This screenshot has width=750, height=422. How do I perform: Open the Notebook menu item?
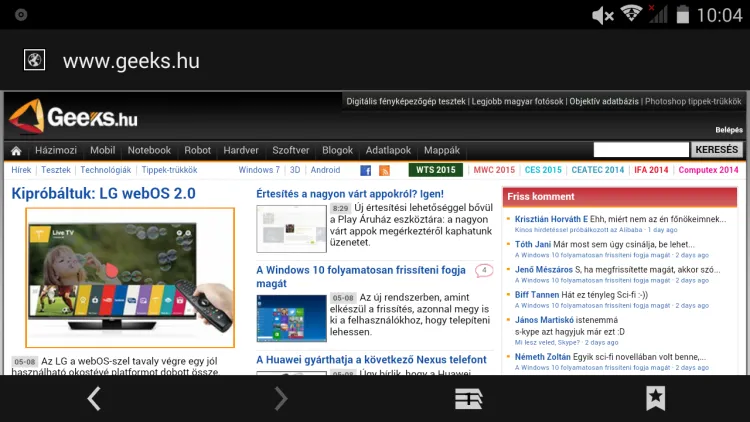tap(149, 150)
